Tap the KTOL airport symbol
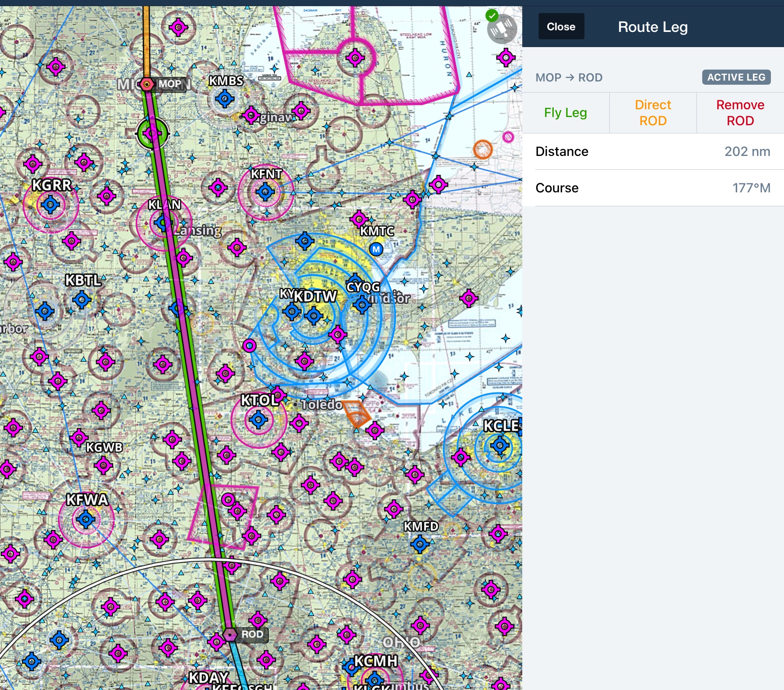 click(x=258, y=419)
